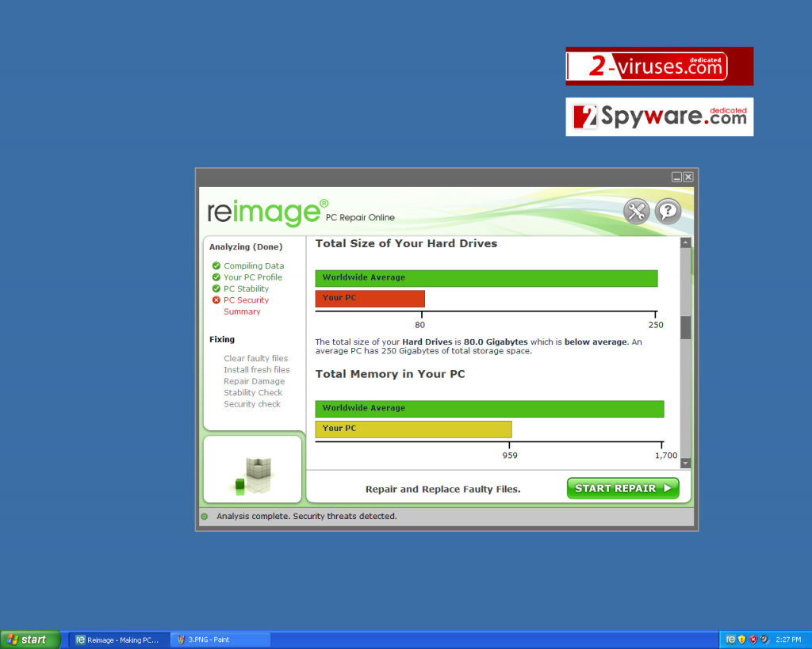Click the scrollbar down arrow in results pane
The width and height of the screenshot is (812, 649).
tap(686, 464)
